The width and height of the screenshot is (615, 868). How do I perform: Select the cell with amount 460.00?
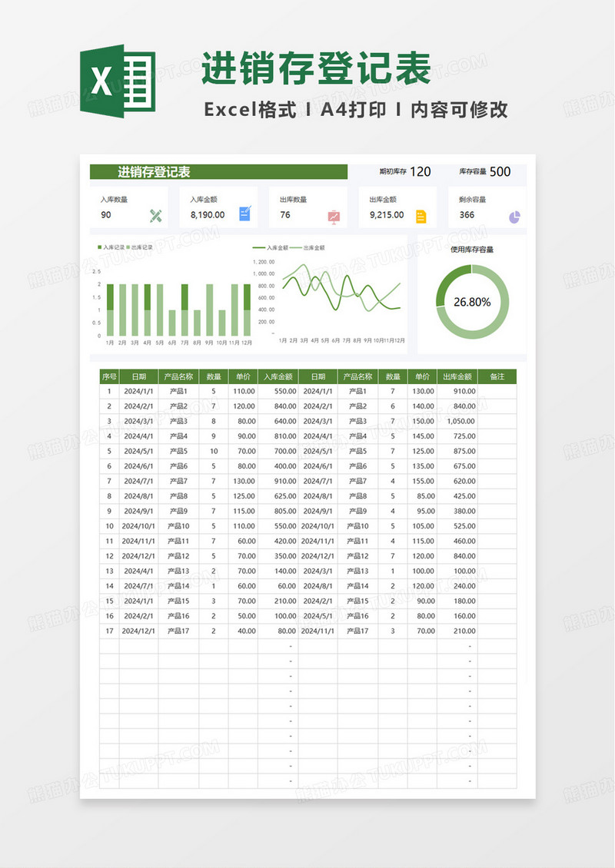pyautogui.click(x=457, y=541)
